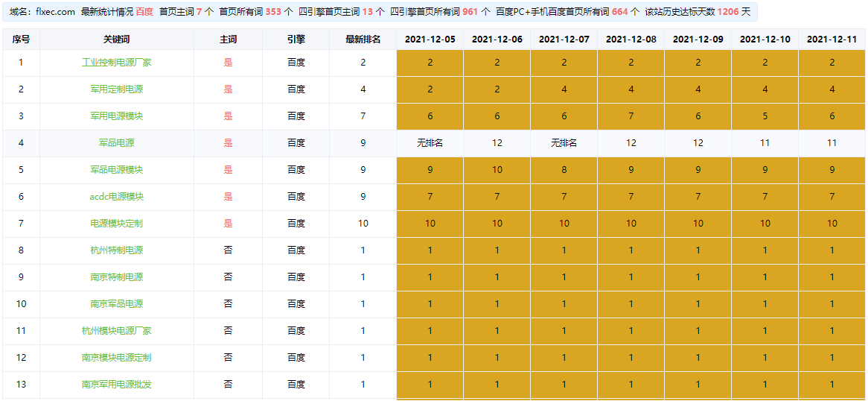The image size is (868, 401).
Task: Select the 2021-12-11 date column header
Action: pos(832,40)
